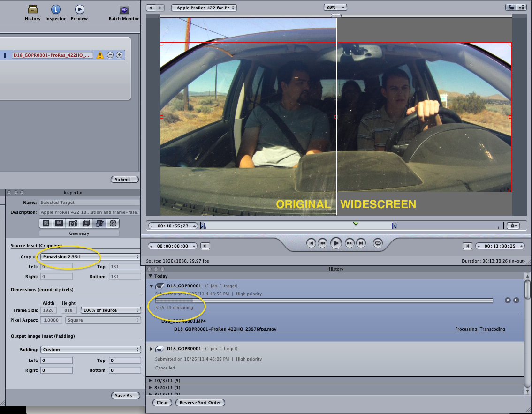Click the Padding Left input field
532x414 pixels.
click(x=56, y=361)
